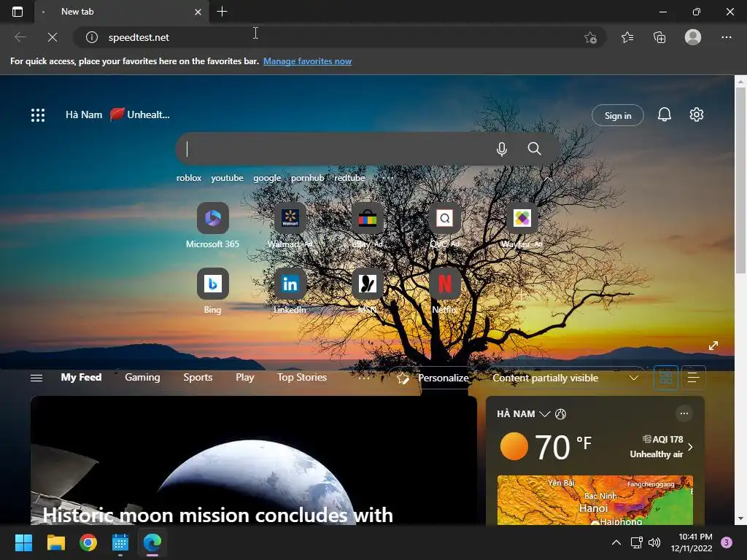Search suggestion google
This screenshot has height=560, width=747.
[x=267, y=178]
